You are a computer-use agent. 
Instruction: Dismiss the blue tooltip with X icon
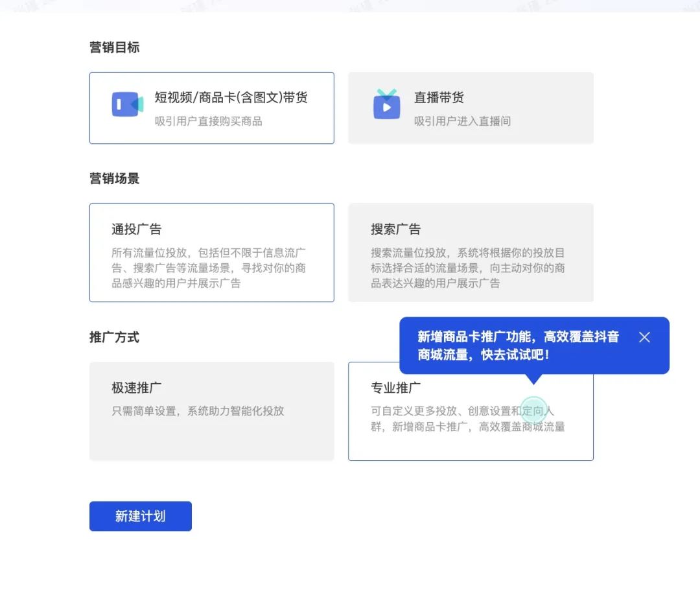pos(644,337)
